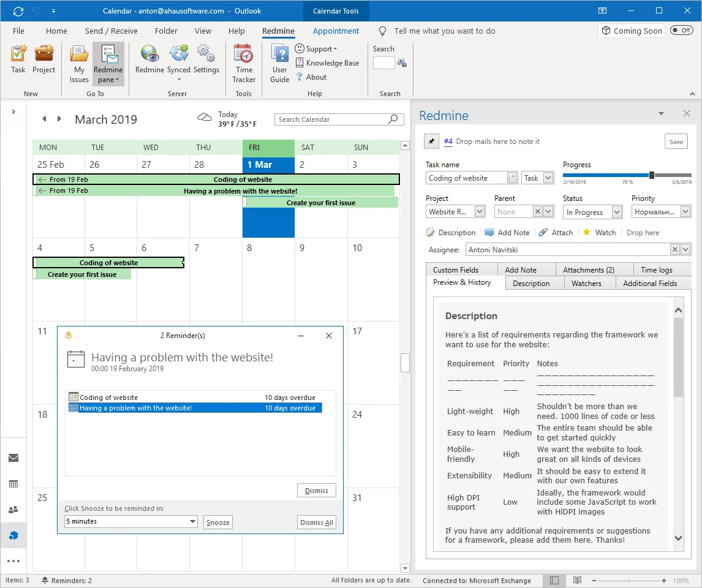Expand the Support smiley menu

coord(316,49)
